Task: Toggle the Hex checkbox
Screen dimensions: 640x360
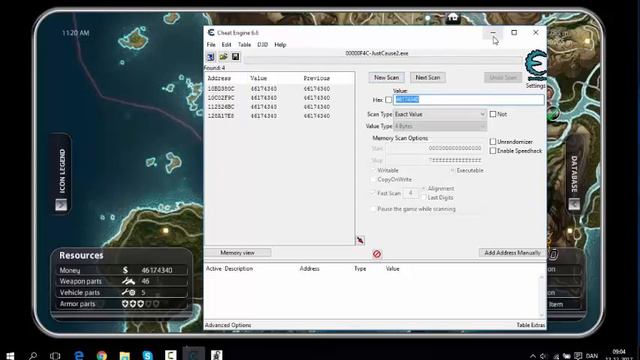Action: (x=388, y=100)
